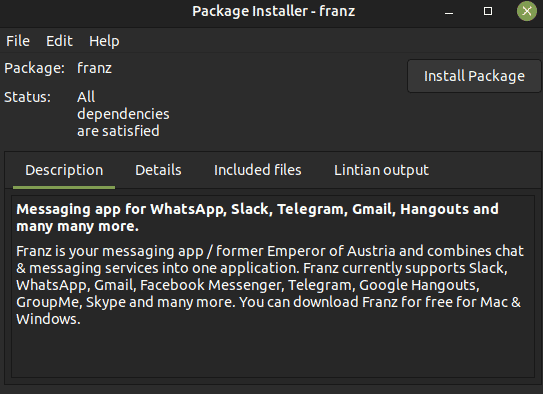The height and width of the screenshot is (394, 543).
Task: Click the Install Package button
Action: [474, 76]
